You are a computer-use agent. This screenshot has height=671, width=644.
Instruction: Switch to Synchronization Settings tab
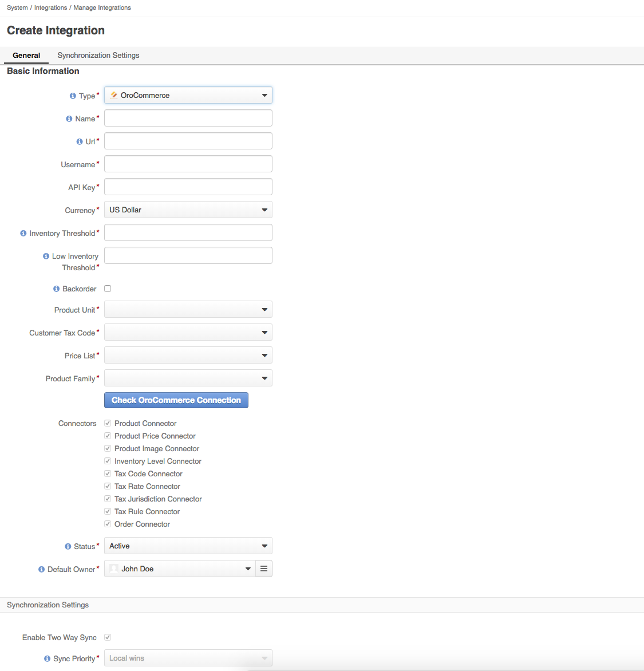coord(98,56)
